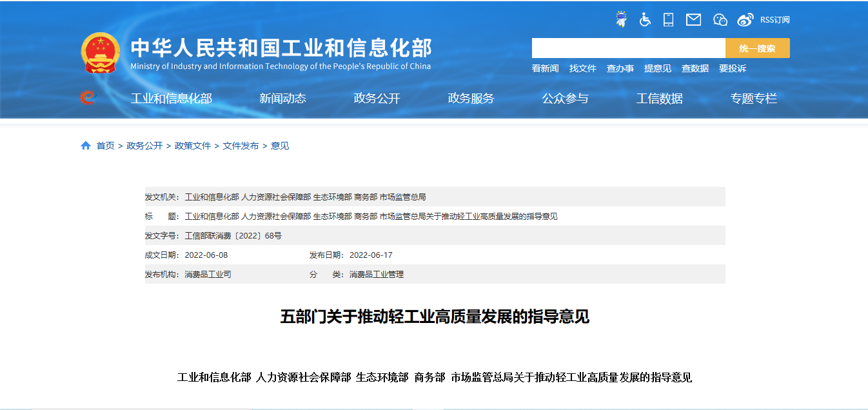This screenshot has height=410, width=868.
Task: Select the 专题专栏 navigation item
Action: (755, 99)
